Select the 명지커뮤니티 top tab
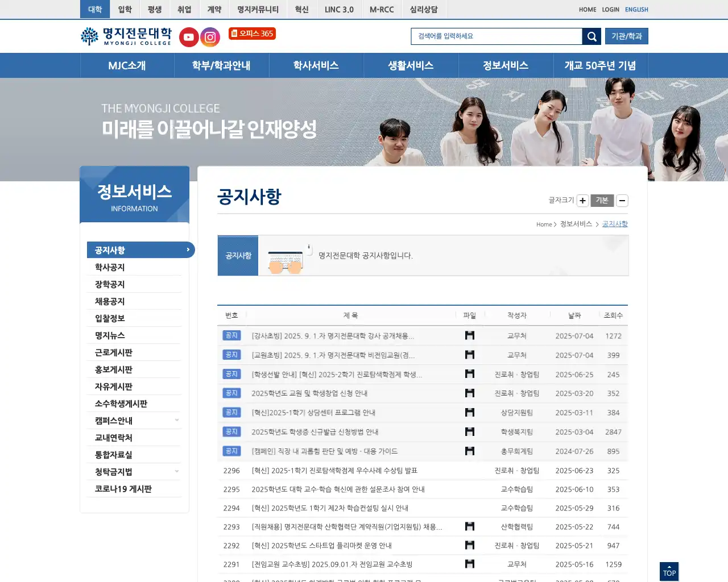The height and width of the screenshot is (582, 728). pos(258,9)
